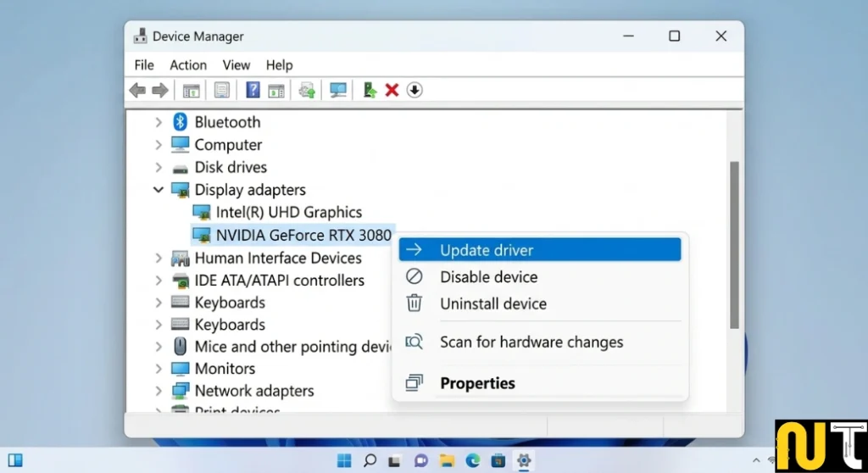Click the Human Interface Devices icon
The image size is (868, 473).
(x=180, y=258)
